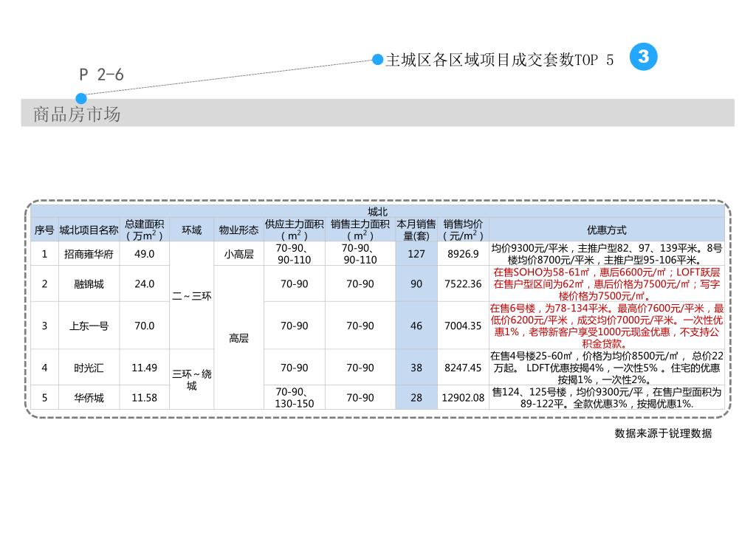Click average price 12902.08

[463, 398]
